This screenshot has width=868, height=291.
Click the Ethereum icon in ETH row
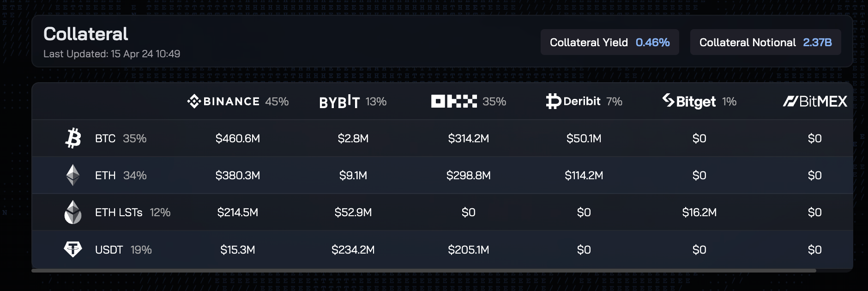pos(73,175)
